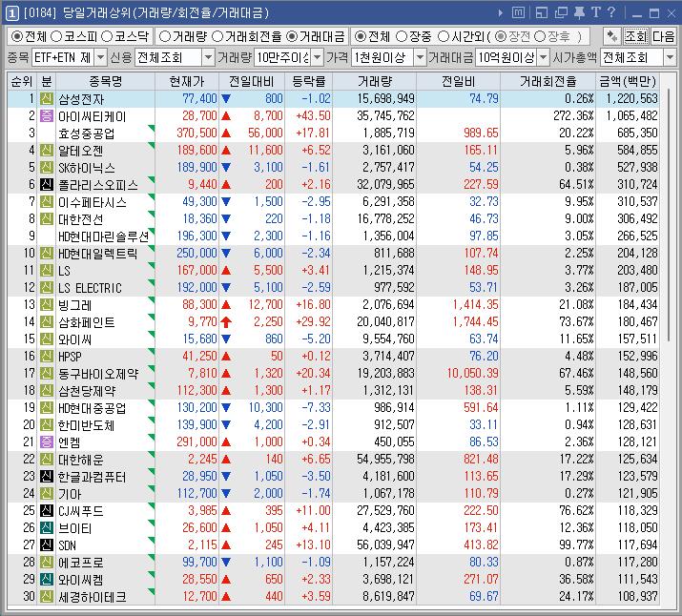Click the green corner marker on 효성중공업 row
The image size is (682, 616).
[x=152, y=128]
